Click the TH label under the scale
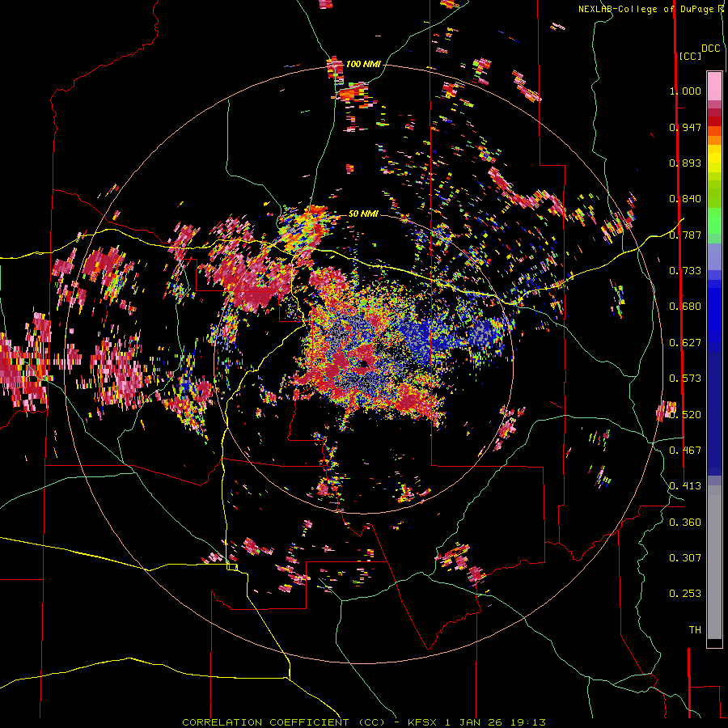 coord(695,630)
